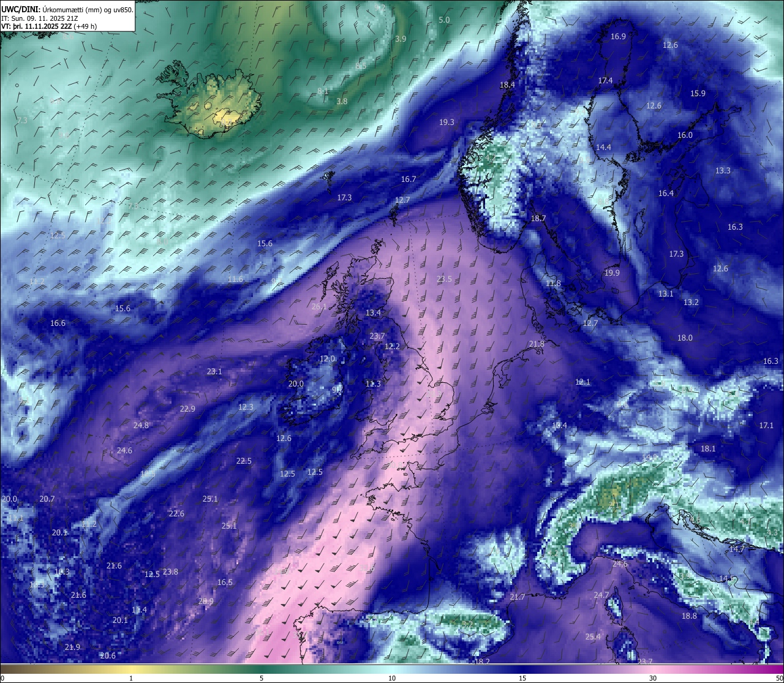Click the 15.9 value label
The width and height of the screenshot is (784, 683).
(x=698, y=93)
